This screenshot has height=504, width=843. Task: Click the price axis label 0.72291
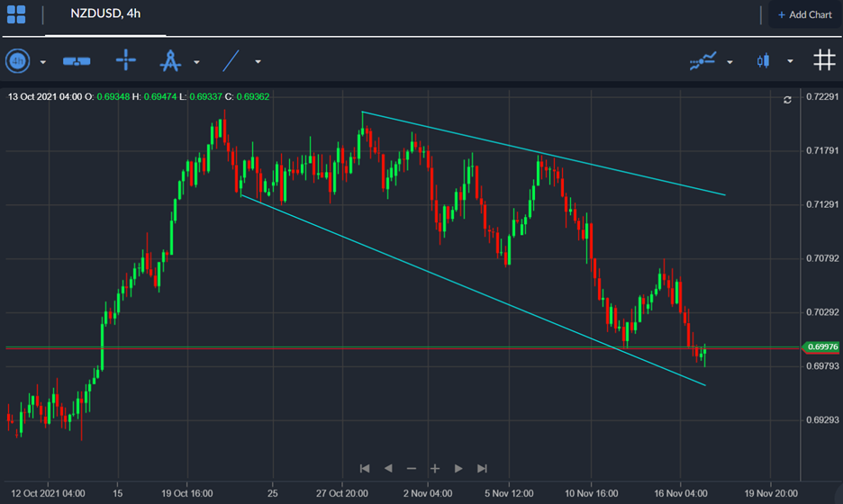(x=822, y=96)
